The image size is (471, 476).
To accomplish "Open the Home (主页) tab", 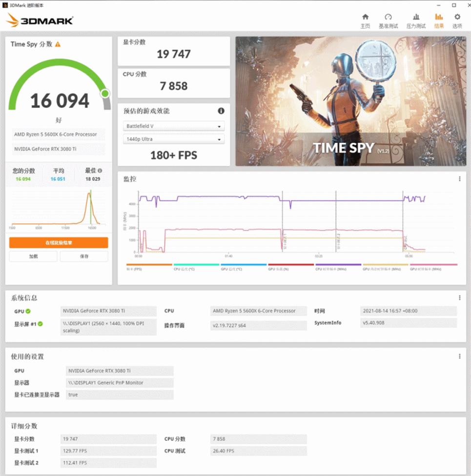I will pos(365,21).
